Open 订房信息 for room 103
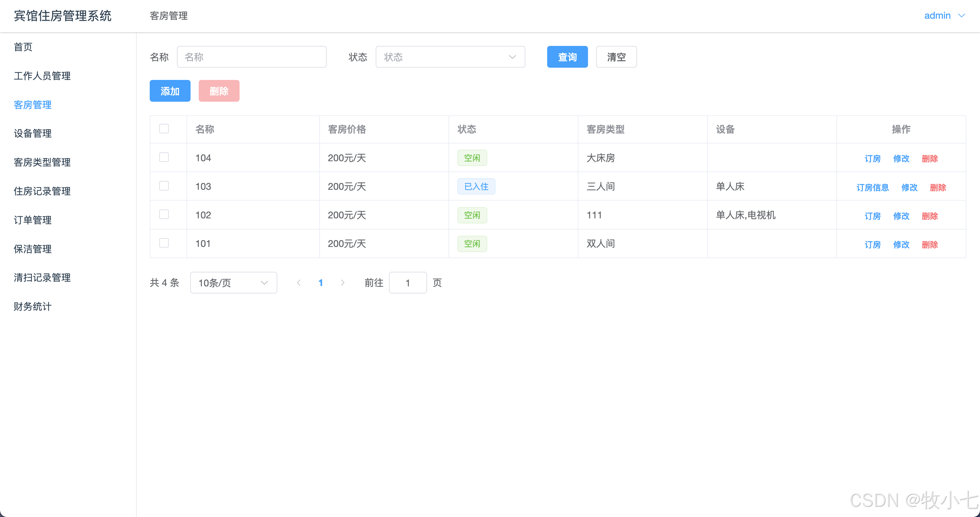This screenshot has width=980, height=517. (x=872, y=187)
